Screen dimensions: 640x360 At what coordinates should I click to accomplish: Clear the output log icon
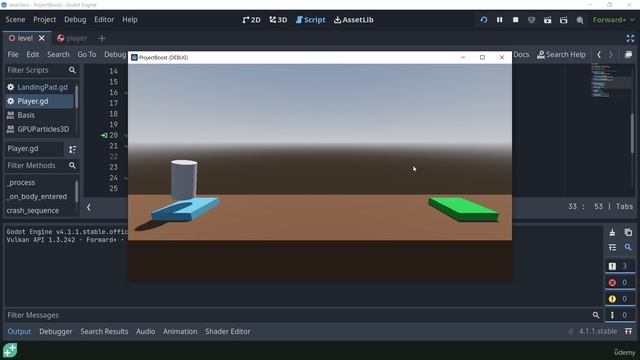pos(612,233)
